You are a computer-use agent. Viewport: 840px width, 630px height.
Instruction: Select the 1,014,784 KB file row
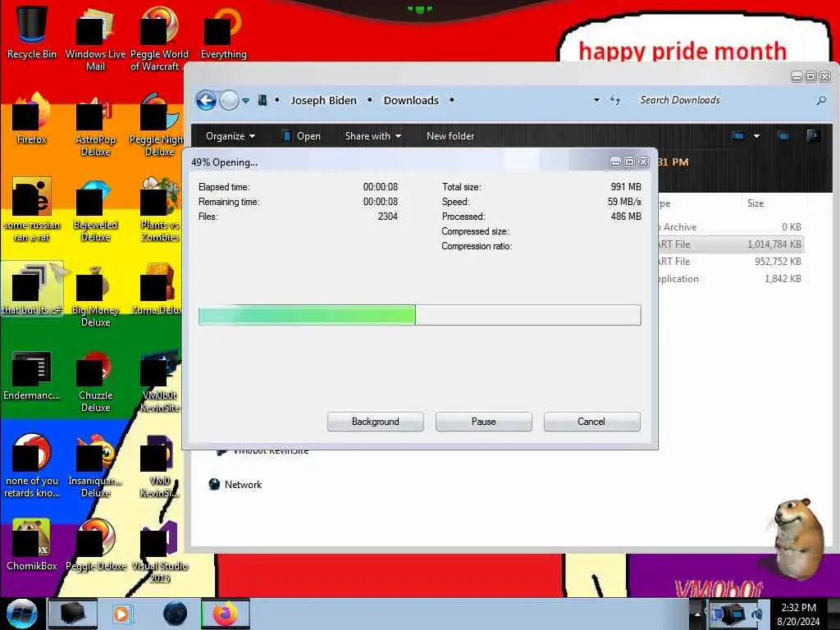(x=731, y=244)
